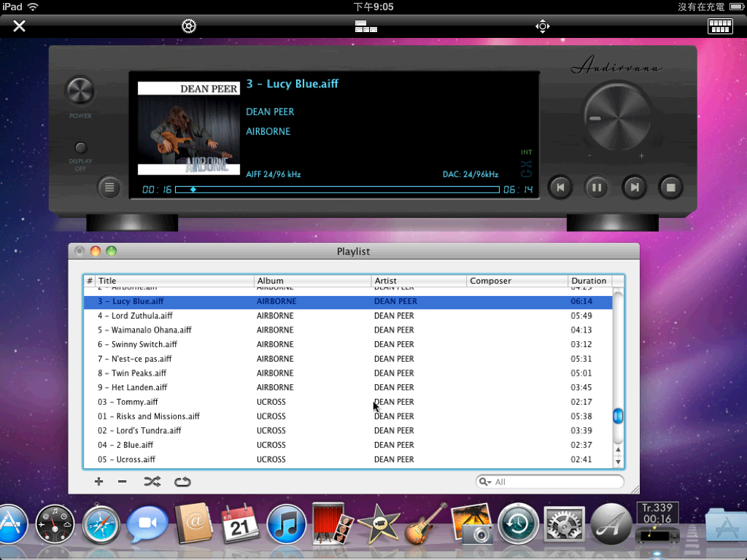Click the 'AIFF 24/96 kHz' format text in the display

click(274, 174)
